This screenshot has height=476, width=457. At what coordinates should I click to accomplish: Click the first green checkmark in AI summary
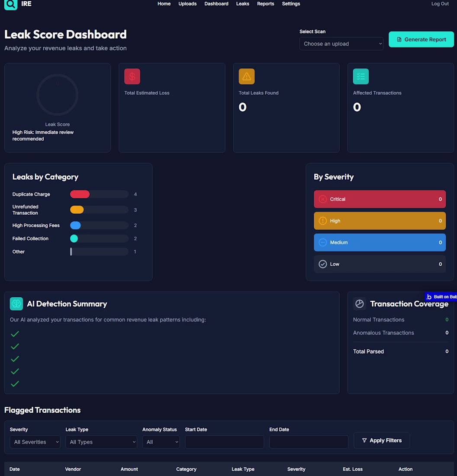15,334
